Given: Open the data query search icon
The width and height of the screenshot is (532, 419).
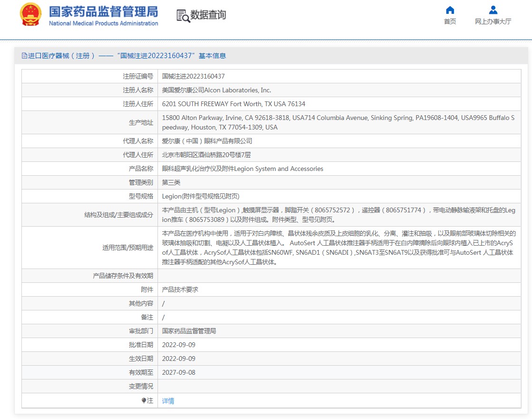Looking at the screenshot, I should [x=183, y=16].
